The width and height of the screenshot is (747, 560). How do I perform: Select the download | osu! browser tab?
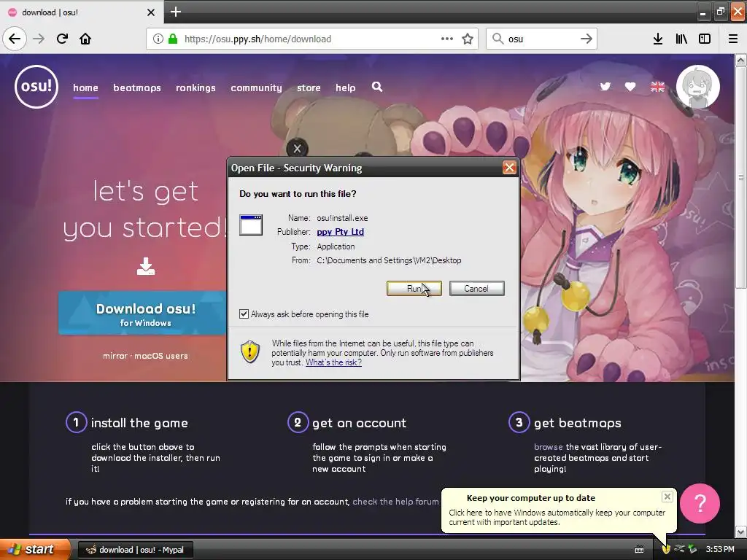coord(82,12)
